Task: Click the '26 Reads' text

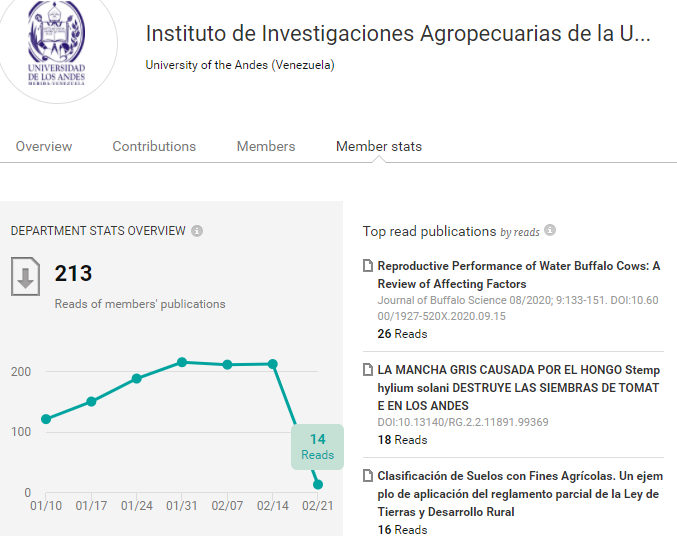Action: [x=402, y=334]
